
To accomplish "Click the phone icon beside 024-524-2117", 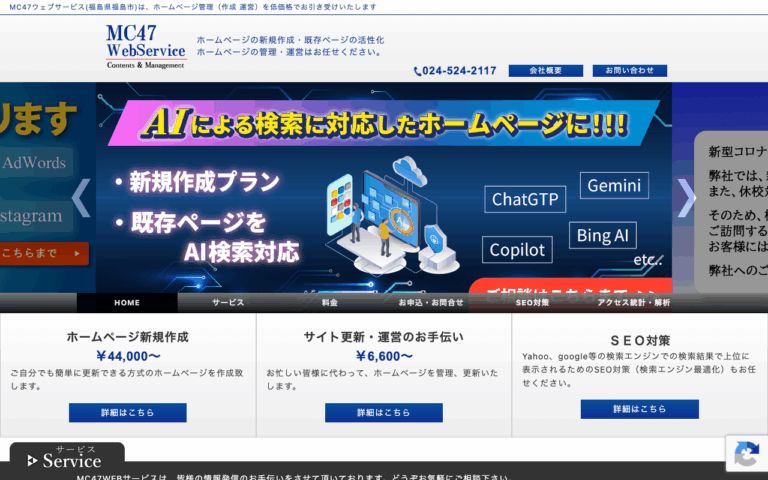I will pyautogui.click(x=417, y=72).
